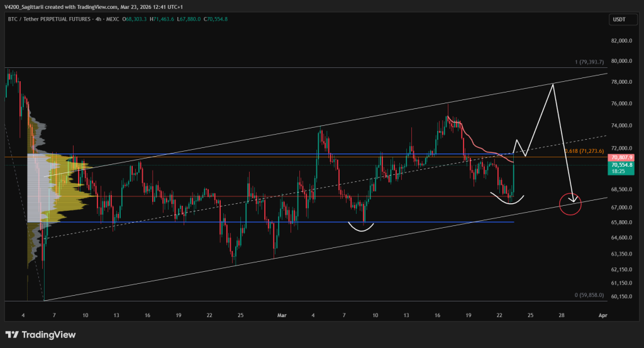644x348 pixels.
Task: Click the red 70,807.9 price tag
Action: pos(621,157)
